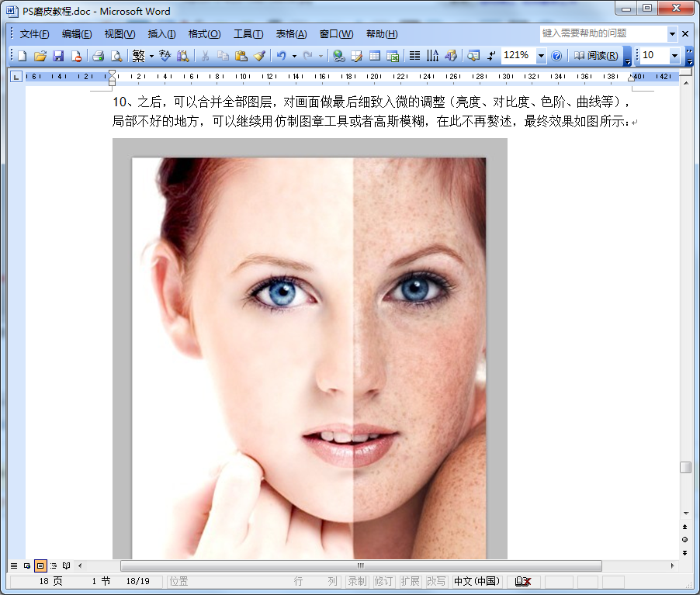Switch to Web Layout view
The height and width of the screenshot is (595, 700).
(27, 566)
